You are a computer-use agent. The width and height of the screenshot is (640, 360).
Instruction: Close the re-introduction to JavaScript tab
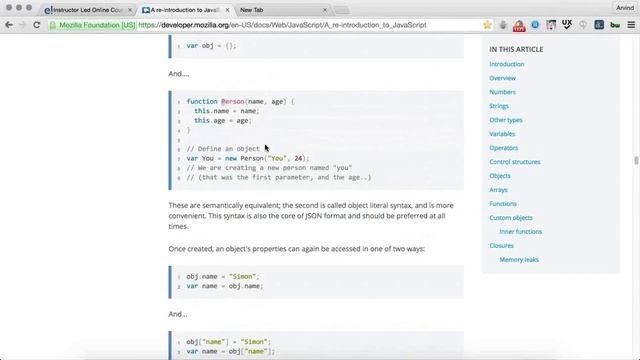[227, 10]
